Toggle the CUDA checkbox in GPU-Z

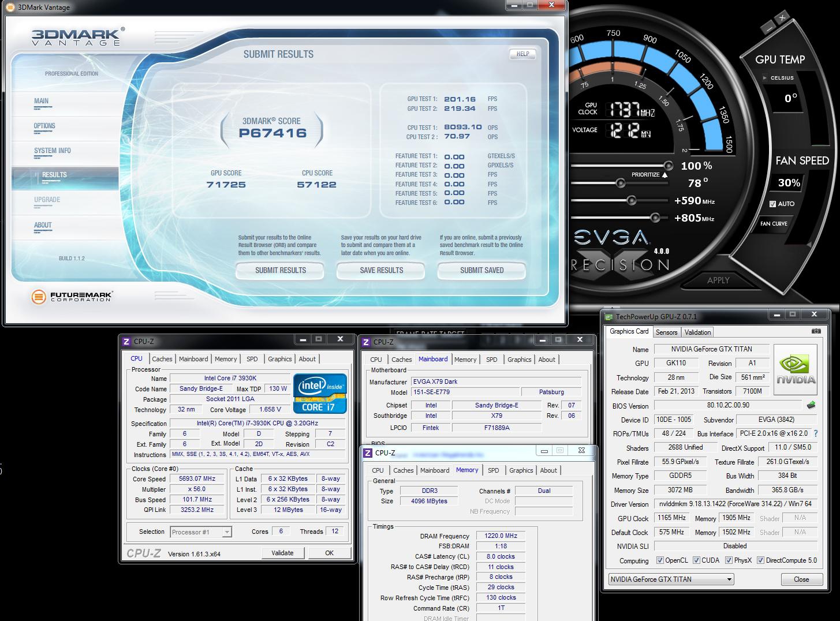696,560
